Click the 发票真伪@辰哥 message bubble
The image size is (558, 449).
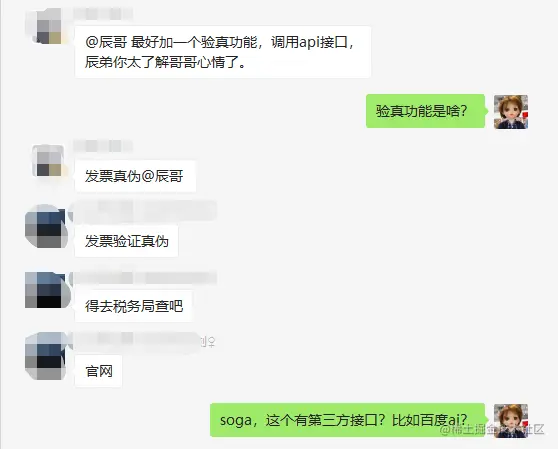pyautogui.click(x=135, y=176)
